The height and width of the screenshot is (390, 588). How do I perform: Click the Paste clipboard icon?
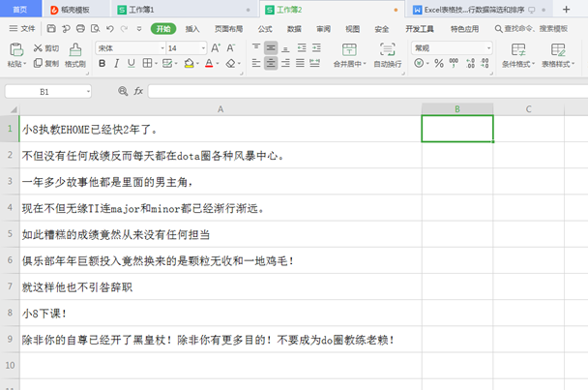click(x=16, y=49)
